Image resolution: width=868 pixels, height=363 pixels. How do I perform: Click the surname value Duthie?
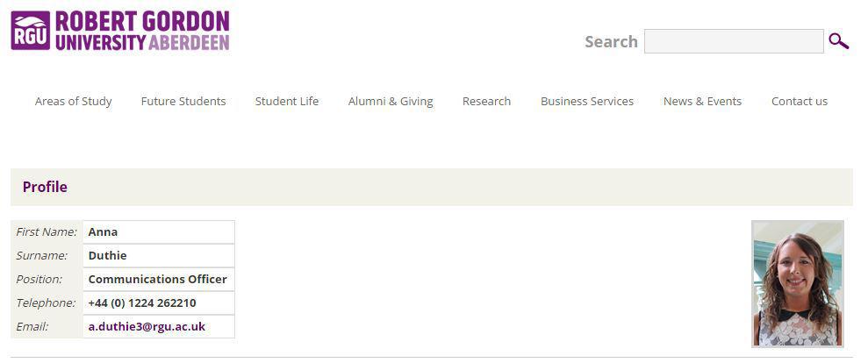click(x=107, y=256)
